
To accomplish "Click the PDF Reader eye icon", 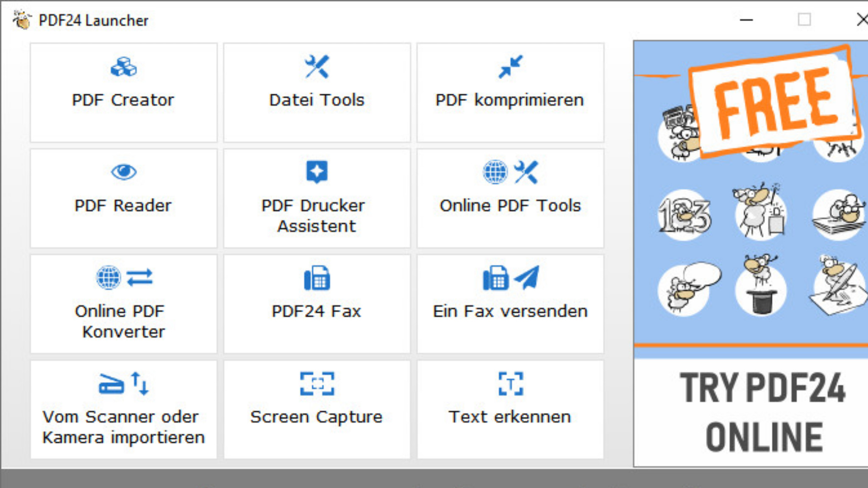I will point(123,172).
